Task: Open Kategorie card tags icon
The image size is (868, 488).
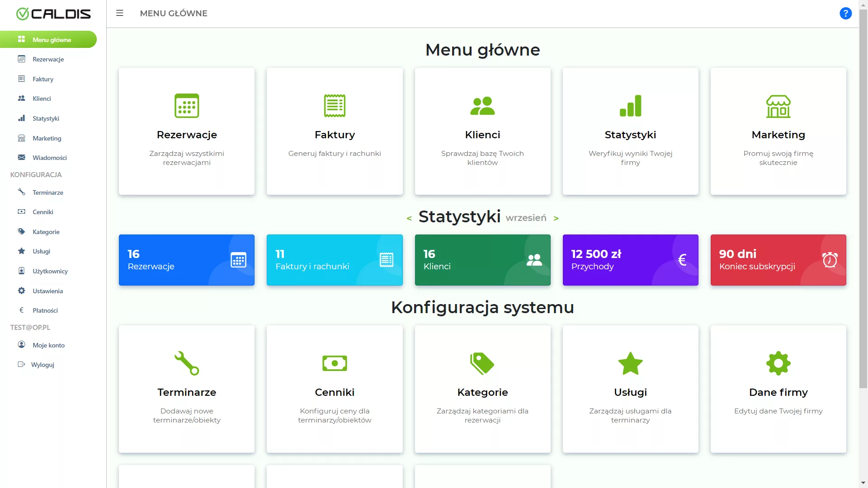Action: tap(482, 363)
